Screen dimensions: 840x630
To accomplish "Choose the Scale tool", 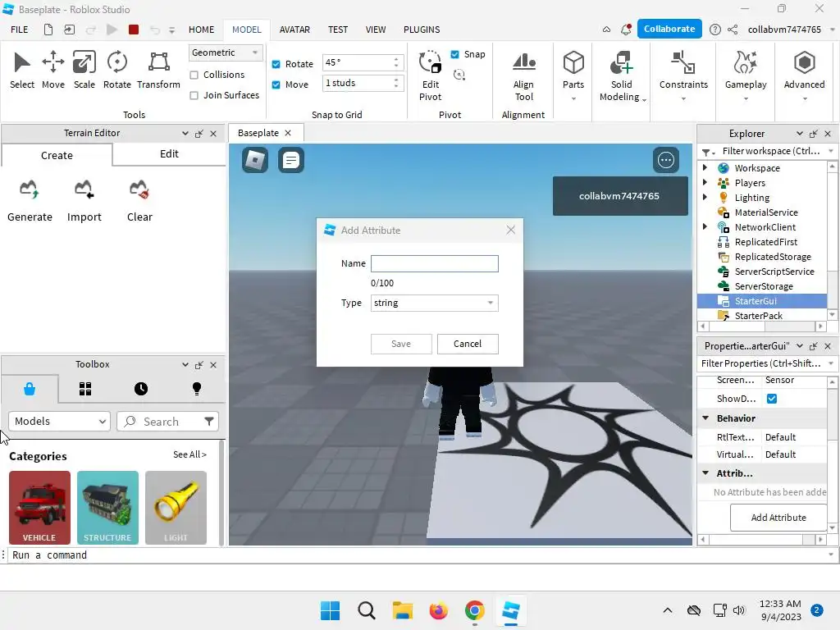I will coord(84,70).
